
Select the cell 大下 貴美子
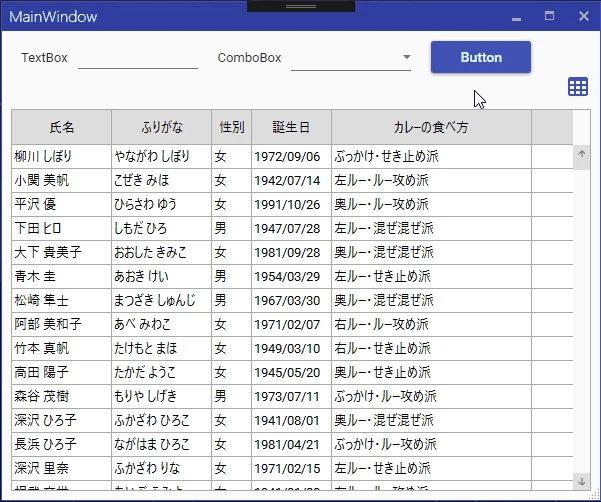61,253
